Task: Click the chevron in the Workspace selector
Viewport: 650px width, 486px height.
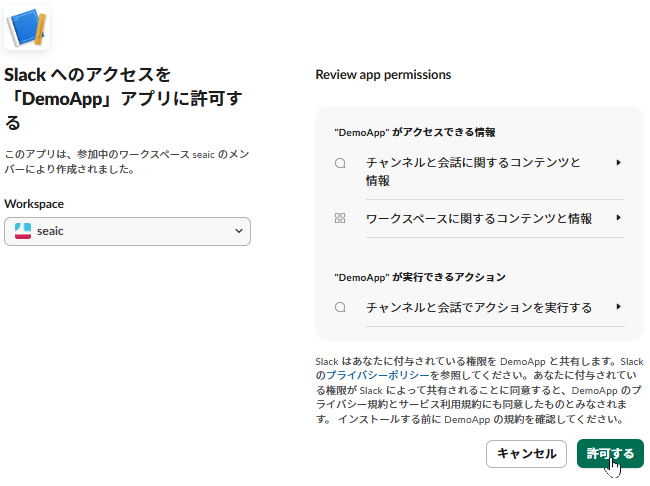Action: click(238, 231)
